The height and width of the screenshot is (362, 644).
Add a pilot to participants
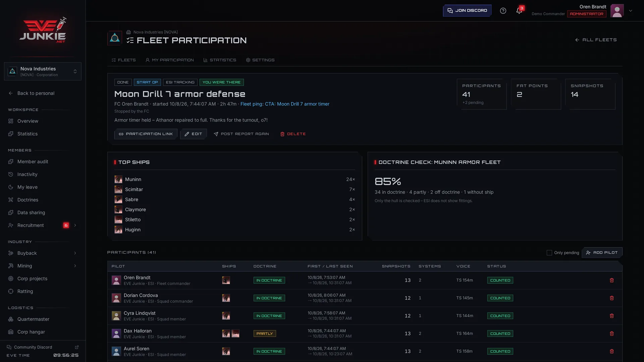602,253
